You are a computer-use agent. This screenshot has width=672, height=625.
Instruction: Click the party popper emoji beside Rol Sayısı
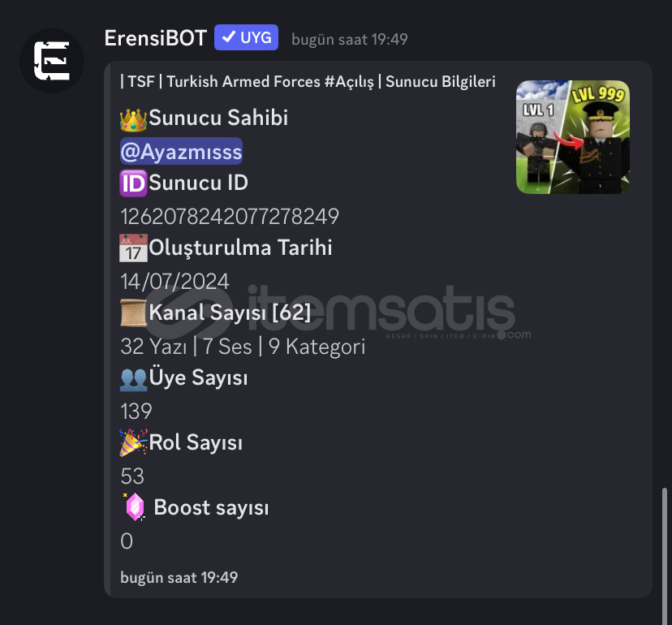(x=133, y=442)
